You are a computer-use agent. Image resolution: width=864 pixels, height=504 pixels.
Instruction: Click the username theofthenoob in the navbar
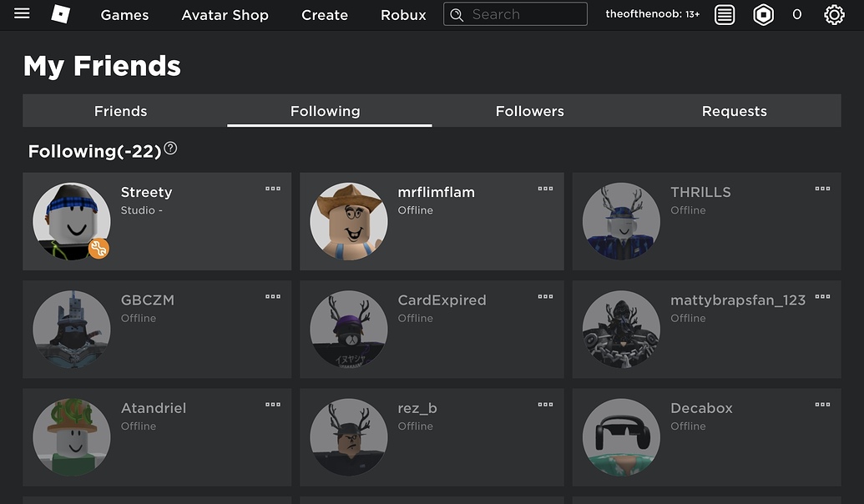(x=652, y=13)
